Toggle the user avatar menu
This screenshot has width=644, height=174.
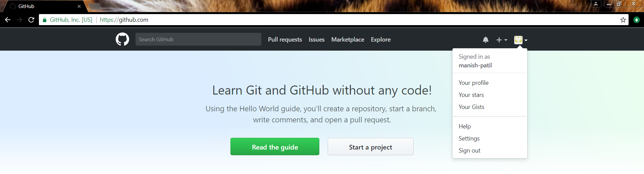pyautogui.click(x=521, y=40)
